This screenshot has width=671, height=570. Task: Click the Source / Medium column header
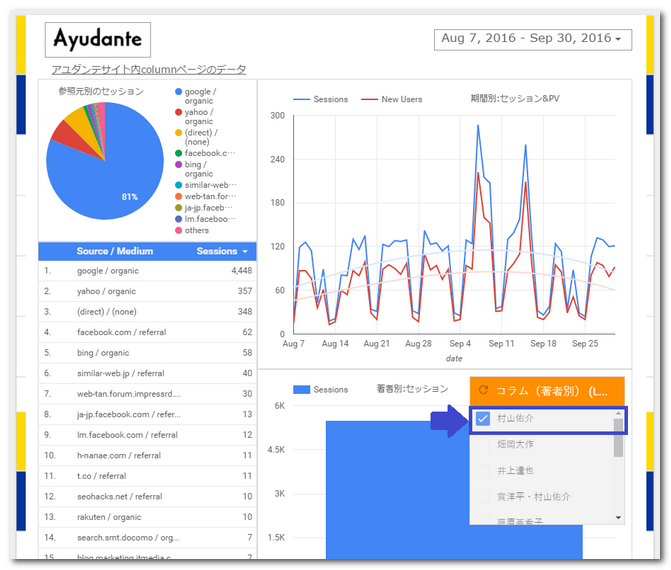[115, 251]
